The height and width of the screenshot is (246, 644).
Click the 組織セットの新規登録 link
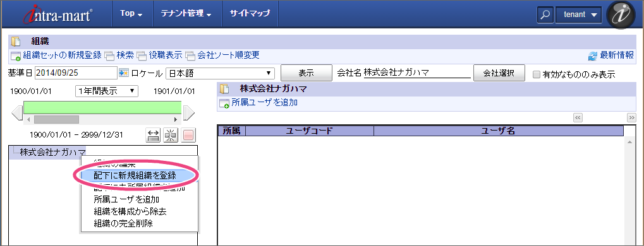[62, 55]
